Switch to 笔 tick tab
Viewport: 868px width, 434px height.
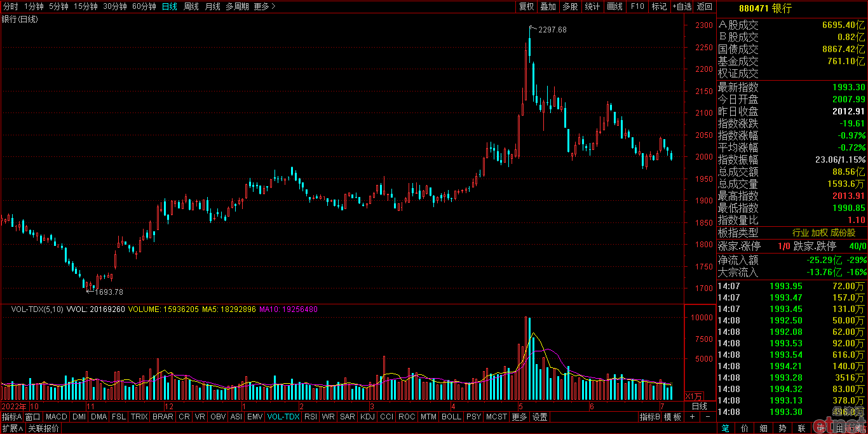726,428
